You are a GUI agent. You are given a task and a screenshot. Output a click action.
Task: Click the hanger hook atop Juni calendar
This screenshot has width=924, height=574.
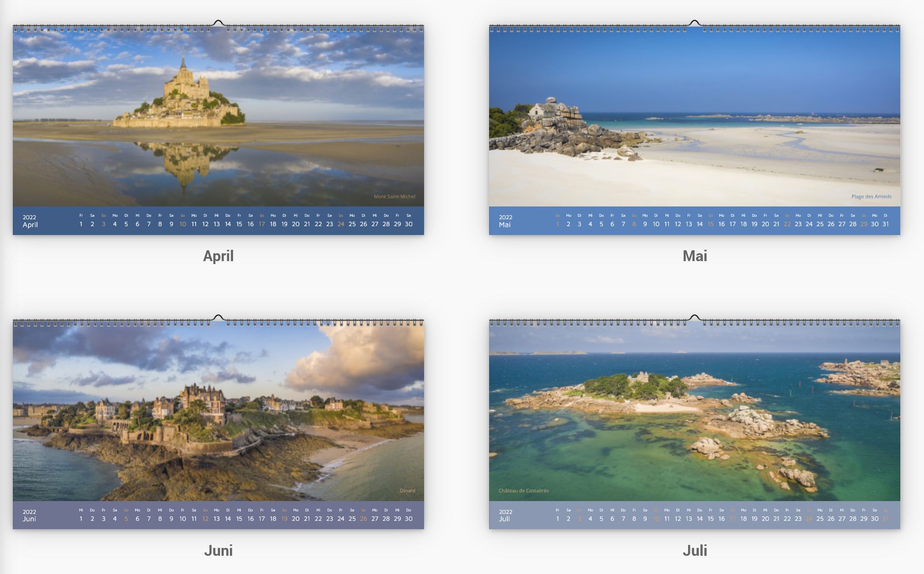click(x=218, y=318)
